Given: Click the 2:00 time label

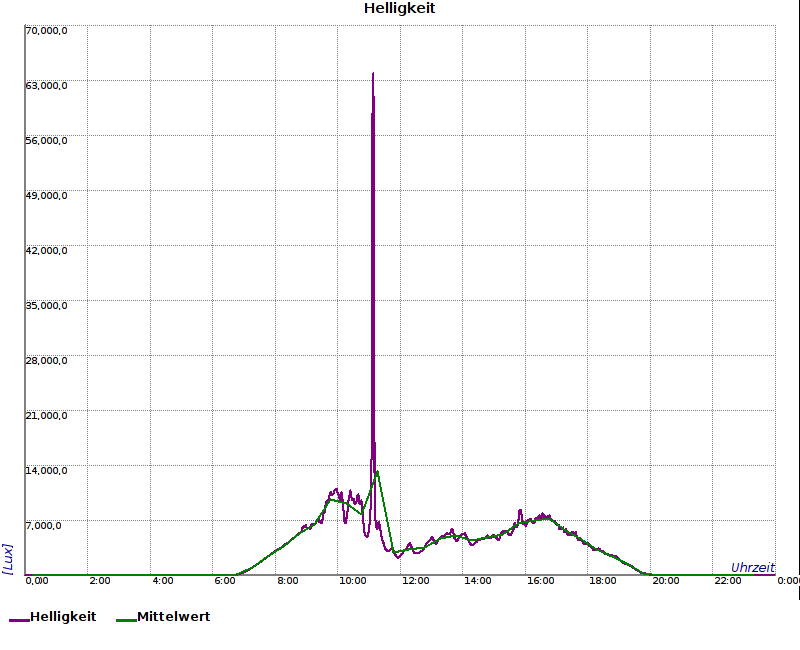Looking at the screenshot, I should [x=100, y=581].
